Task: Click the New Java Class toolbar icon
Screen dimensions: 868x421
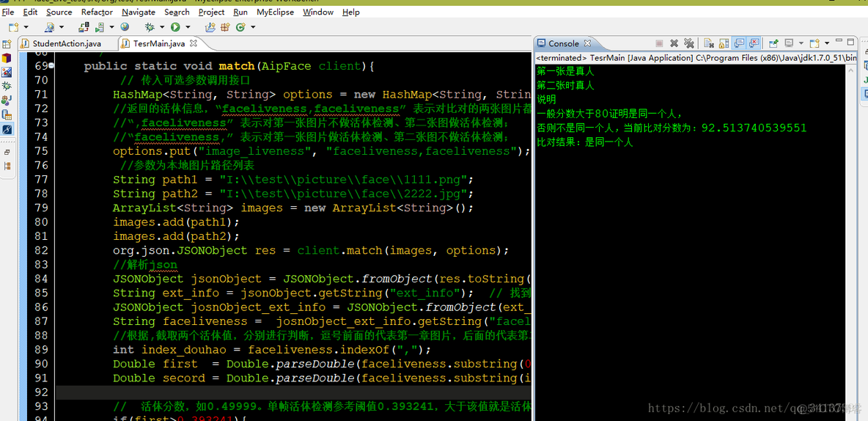Action: (x=240, y=26)
